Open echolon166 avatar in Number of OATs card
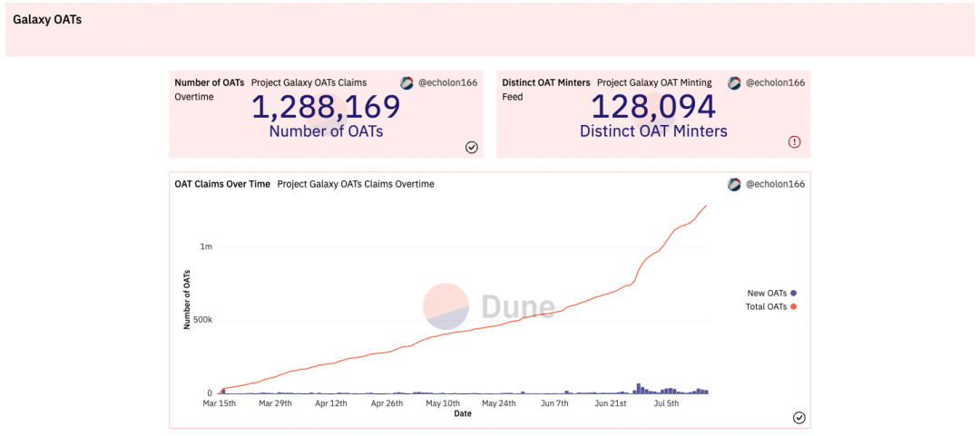This screenshot has height=436, width=980. (407, 82)
